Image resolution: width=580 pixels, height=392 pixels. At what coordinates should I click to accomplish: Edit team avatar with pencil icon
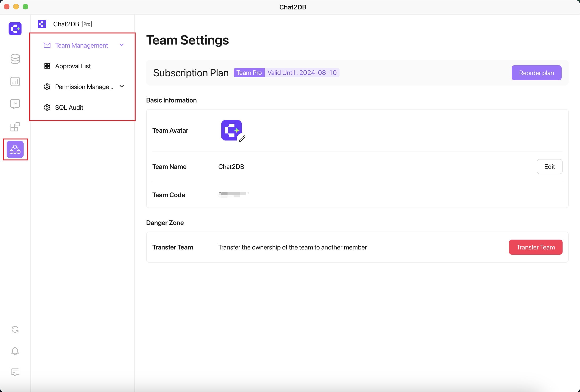[242, 139]
